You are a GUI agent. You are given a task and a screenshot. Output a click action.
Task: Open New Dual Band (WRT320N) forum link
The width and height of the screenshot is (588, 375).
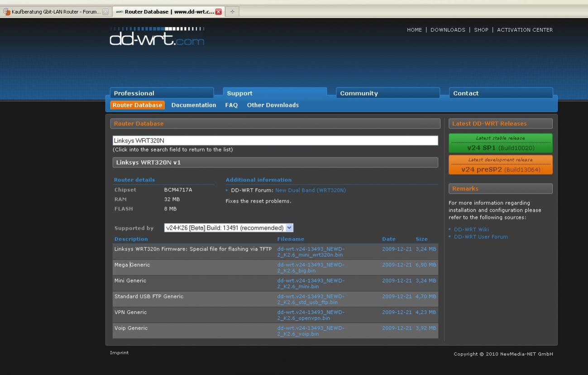click(311, 190)
